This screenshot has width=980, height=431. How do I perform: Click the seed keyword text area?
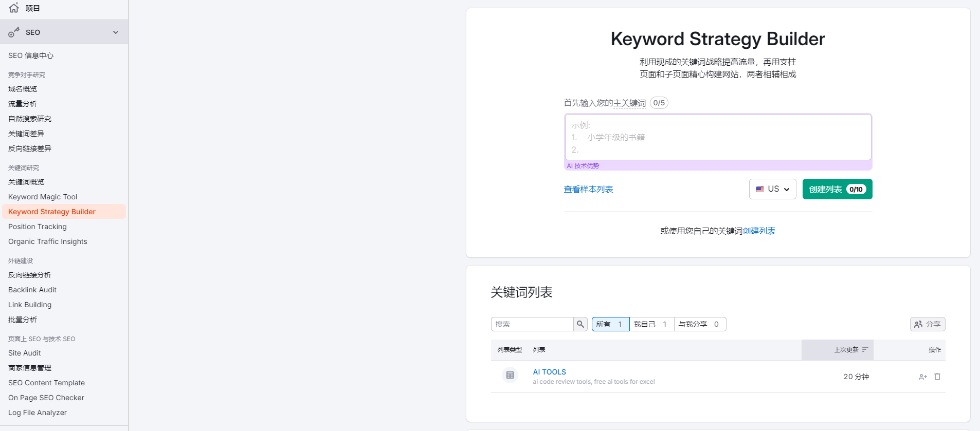pyautogui.click(x=718, y=137)
